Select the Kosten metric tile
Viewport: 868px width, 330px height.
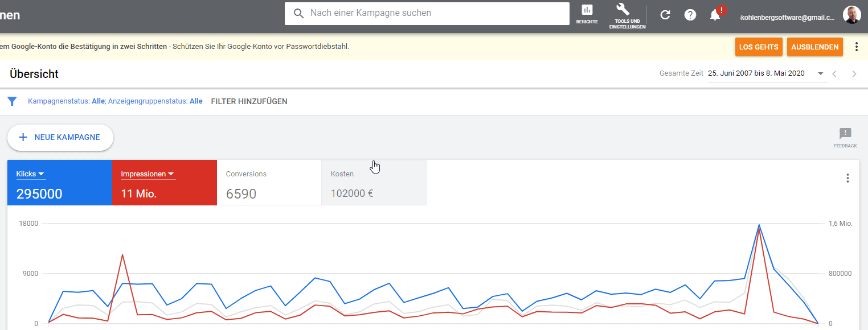[374, 183]
